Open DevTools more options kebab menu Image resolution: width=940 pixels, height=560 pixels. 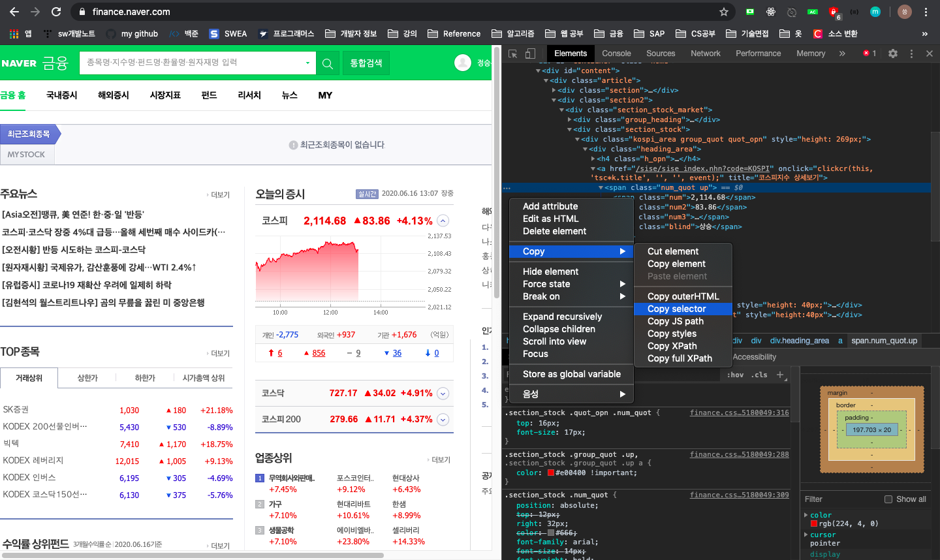911,54
